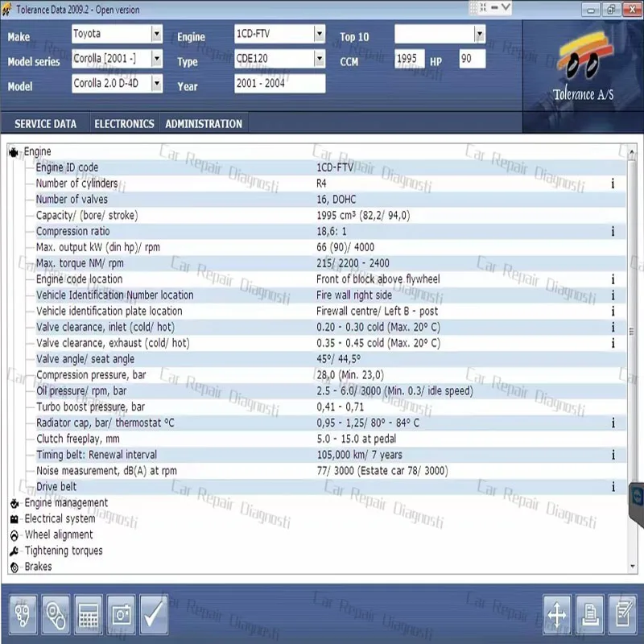Show info for Number of cylinders row

tap(613, 184)
